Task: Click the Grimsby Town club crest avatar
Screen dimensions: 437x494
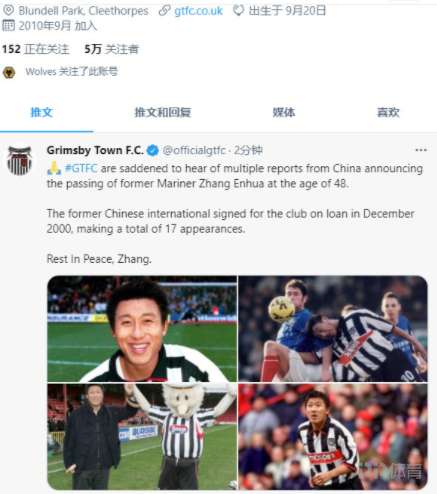Action: (20, 160)
